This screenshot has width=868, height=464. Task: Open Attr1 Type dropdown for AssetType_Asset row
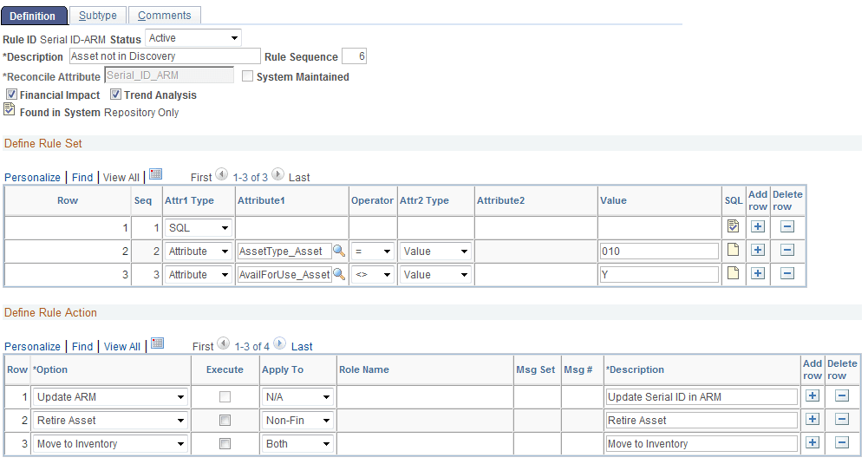199,252
